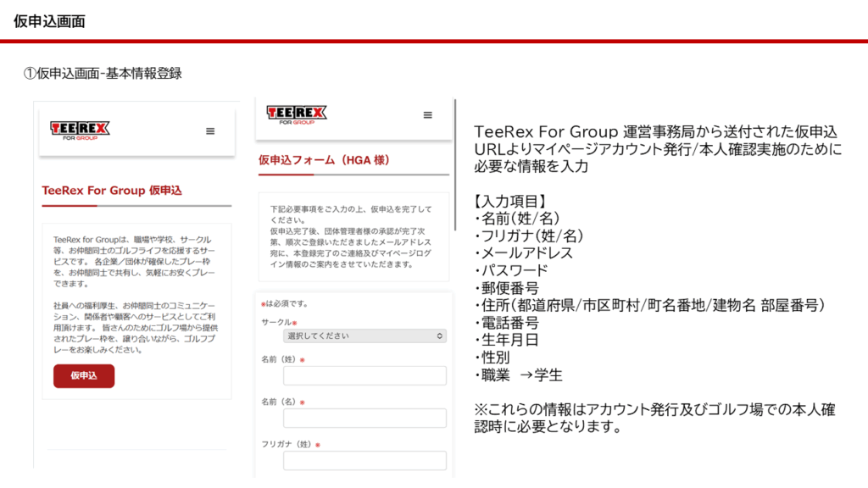Click the address list item starting ・住所
The width and height of the screenshot is (868, 488).
pos(649,305)
